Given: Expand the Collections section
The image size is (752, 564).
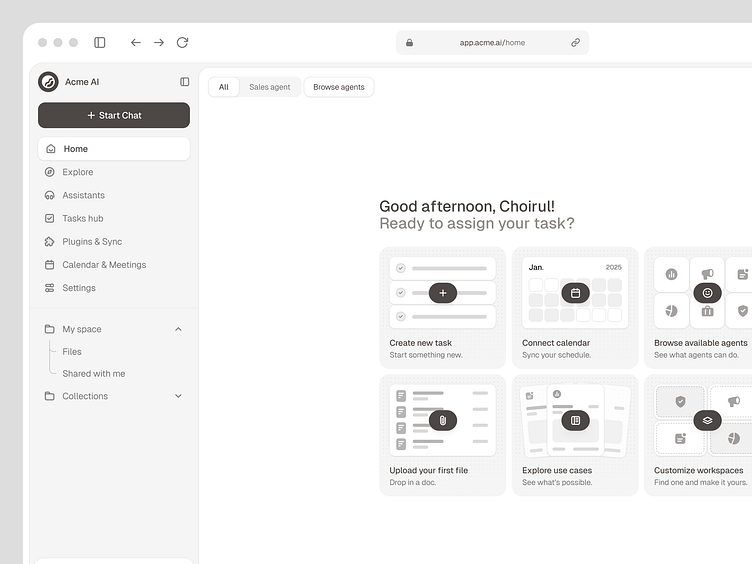Looking at the screenshot, I should tap(178, 396).
